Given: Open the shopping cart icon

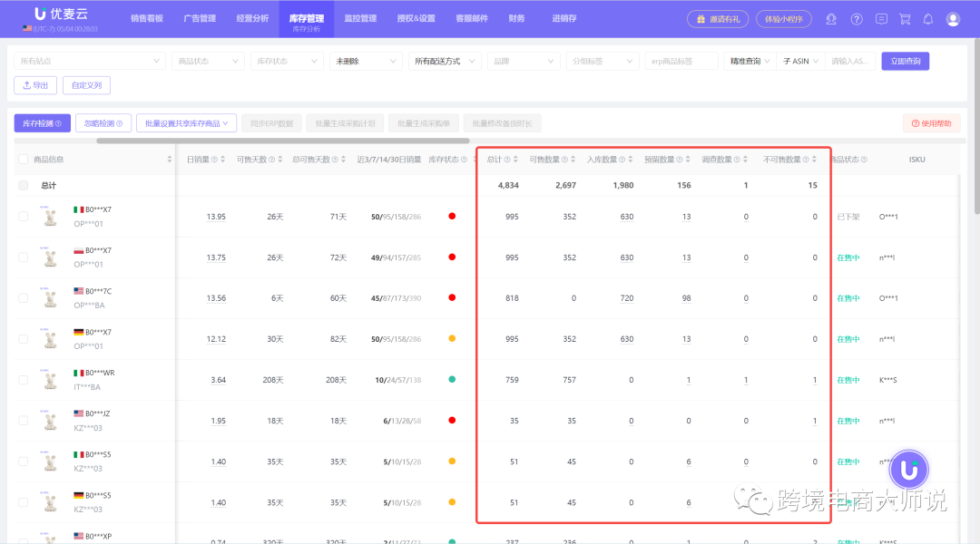Looking at the screenshot, I should [x=906, y=18].
